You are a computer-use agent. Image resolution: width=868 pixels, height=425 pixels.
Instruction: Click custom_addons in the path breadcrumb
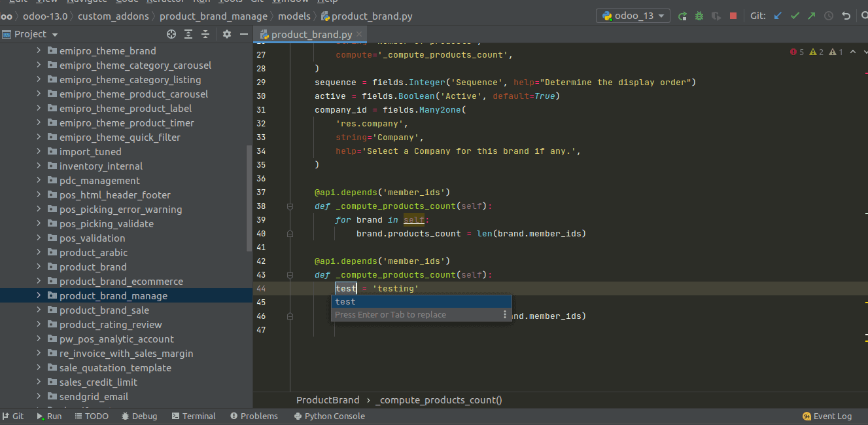114,16
